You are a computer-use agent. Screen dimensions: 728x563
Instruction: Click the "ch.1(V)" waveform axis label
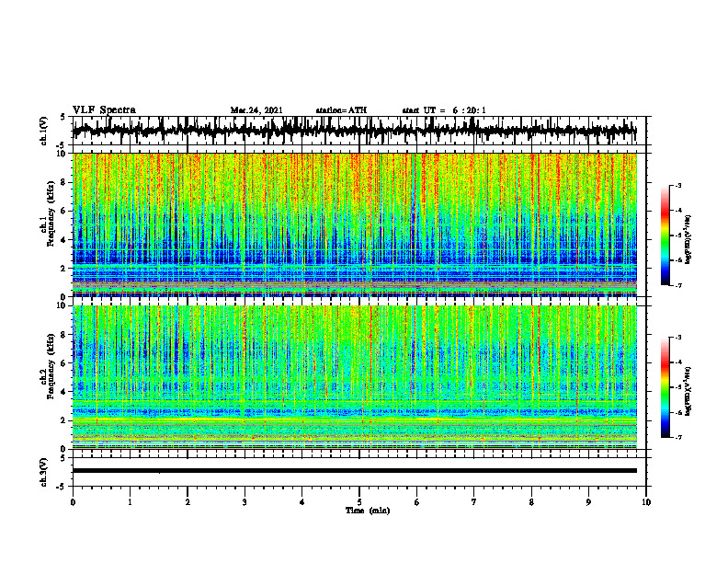tap(44, 131)
